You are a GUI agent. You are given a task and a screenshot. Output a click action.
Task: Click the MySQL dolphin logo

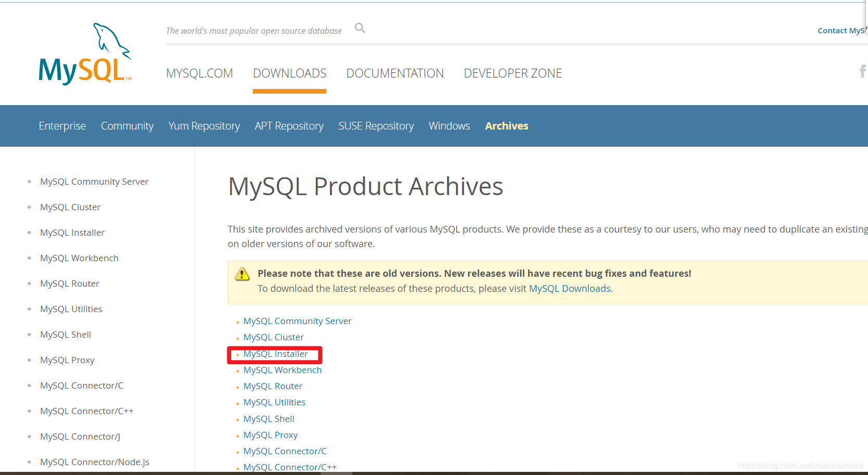[x=85, y=54]
